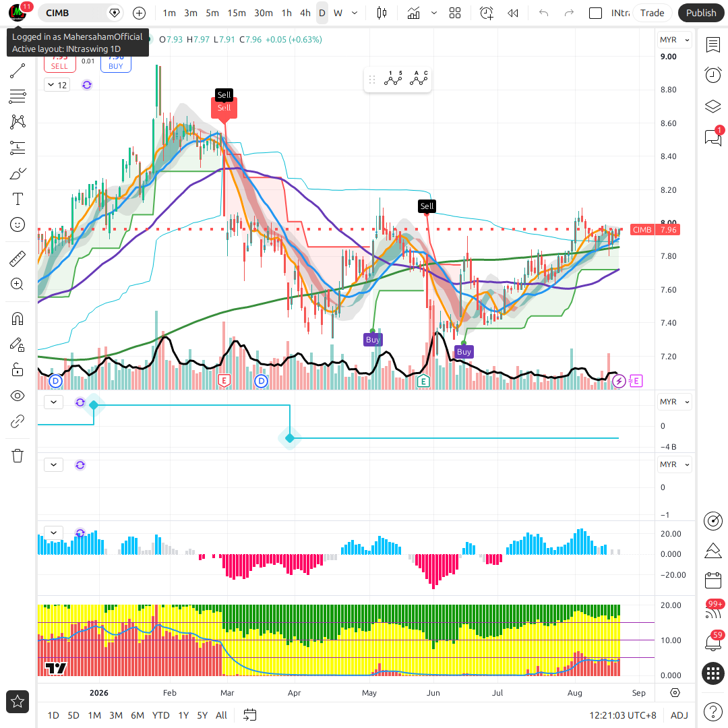Open the calendar panel
728x728 pixels.
pyautogui.click(x=713, y=580)
